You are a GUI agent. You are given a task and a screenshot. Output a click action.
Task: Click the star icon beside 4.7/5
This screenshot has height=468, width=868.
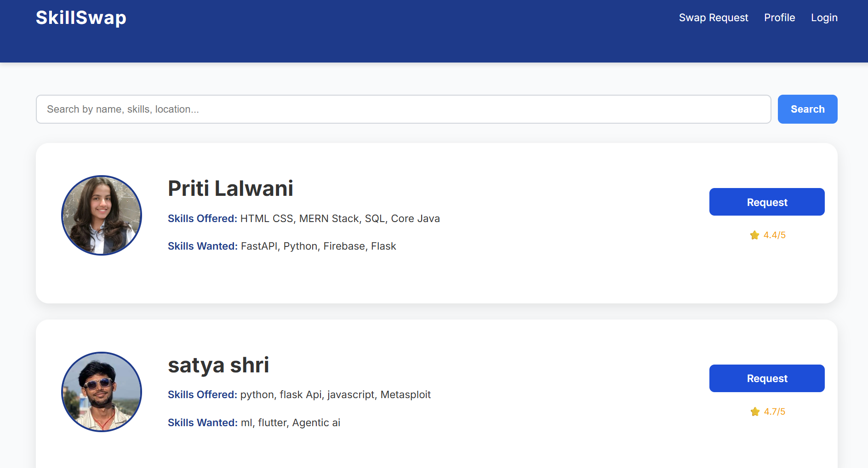coord(755,412)
